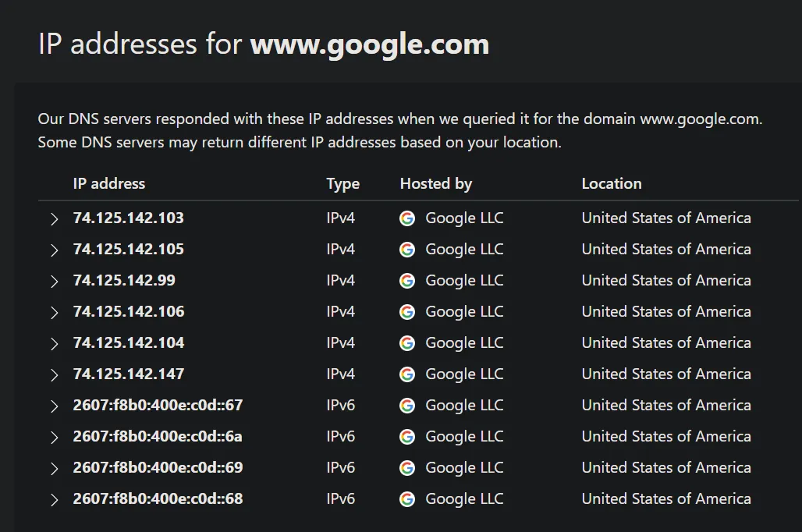This screenshot has width=802, height=532.
Task: Click the Type column header
Action: 342,184
